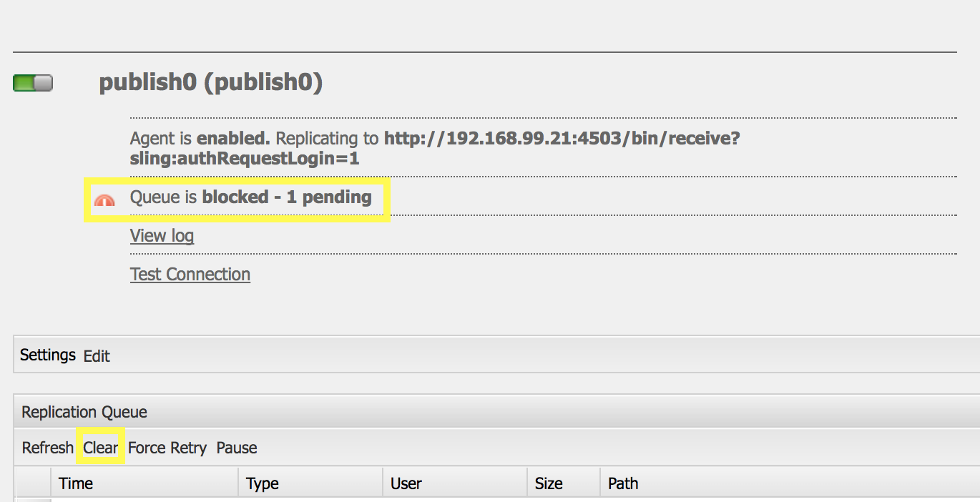Click the User column header
Image resolution: width=980 pixels, height=502 pixels.
pyautogui.click(x=405, y=483)
